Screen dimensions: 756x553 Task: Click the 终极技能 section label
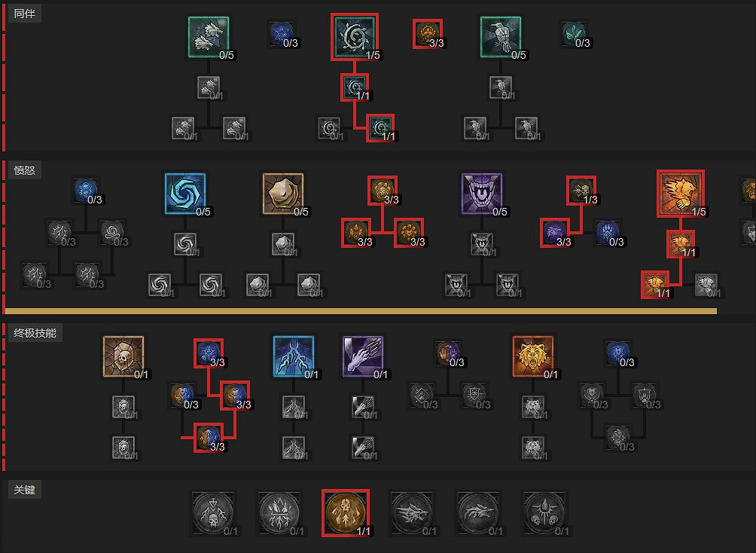[35, 333]
